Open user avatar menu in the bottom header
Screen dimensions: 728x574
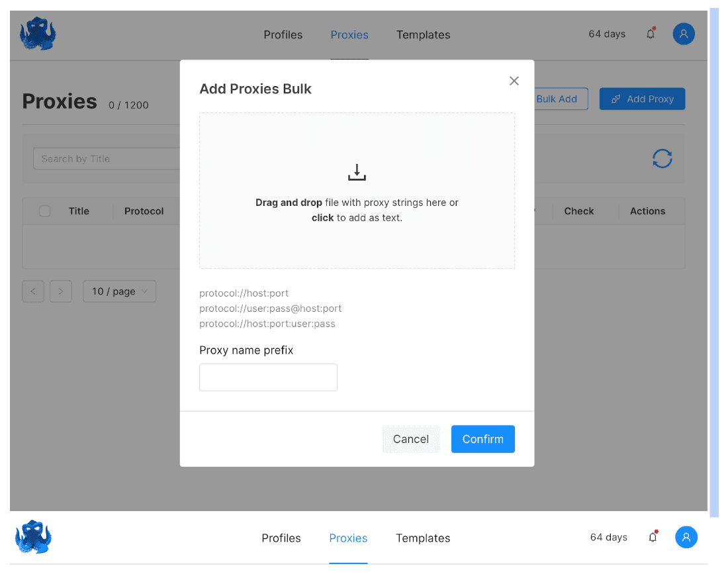click(x=686, y=537)
